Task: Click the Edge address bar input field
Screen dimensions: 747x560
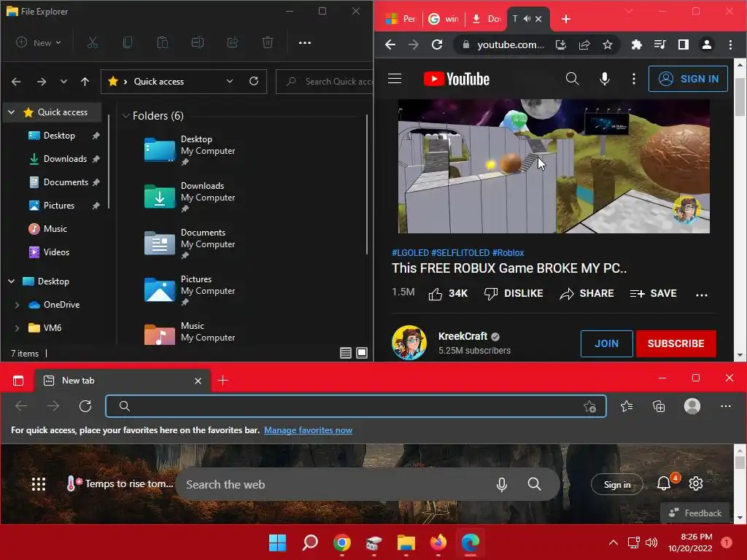Action: point(355,406)
